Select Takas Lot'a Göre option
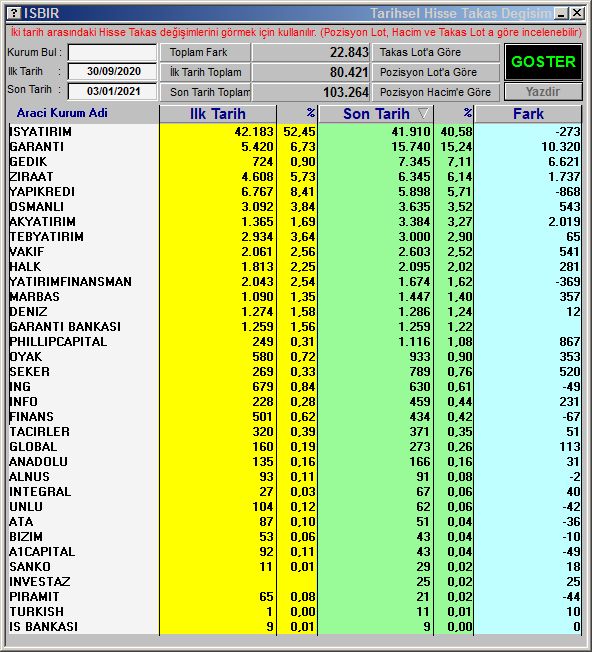 click(x=436, y=52)
